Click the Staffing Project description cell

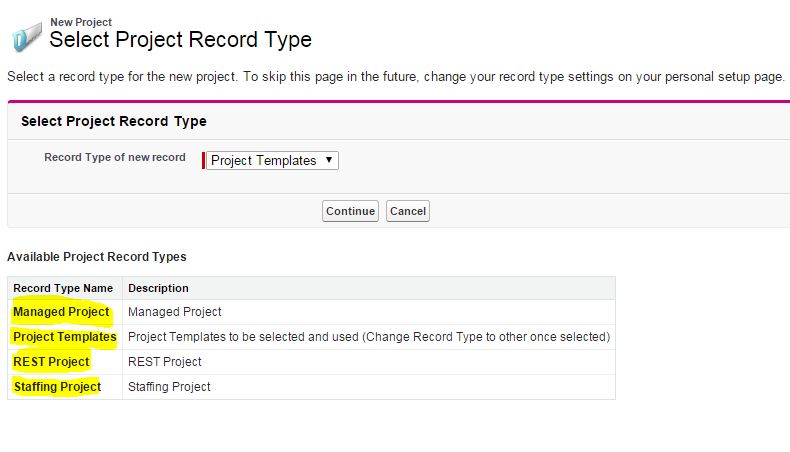tap(169, 387)
